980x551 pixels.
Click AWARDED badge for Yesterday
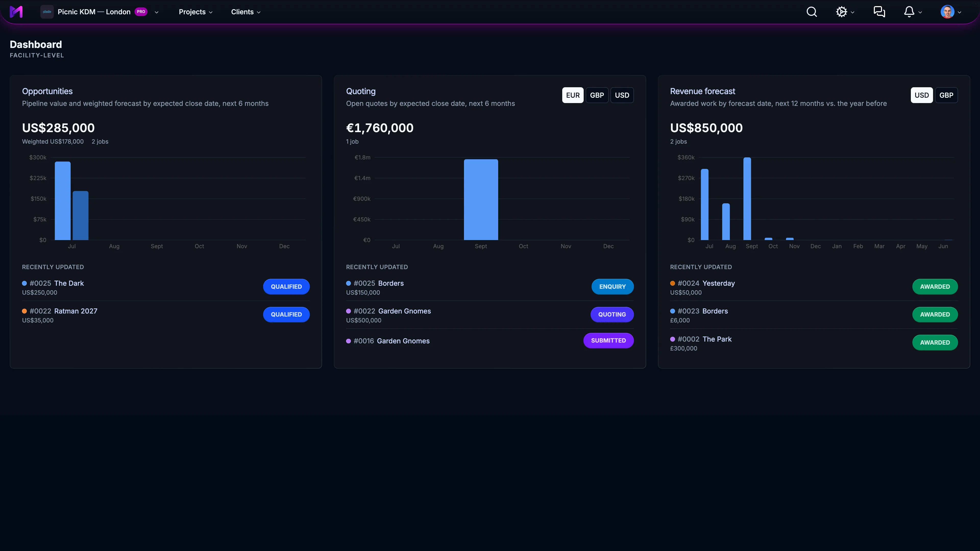[935, 287]
